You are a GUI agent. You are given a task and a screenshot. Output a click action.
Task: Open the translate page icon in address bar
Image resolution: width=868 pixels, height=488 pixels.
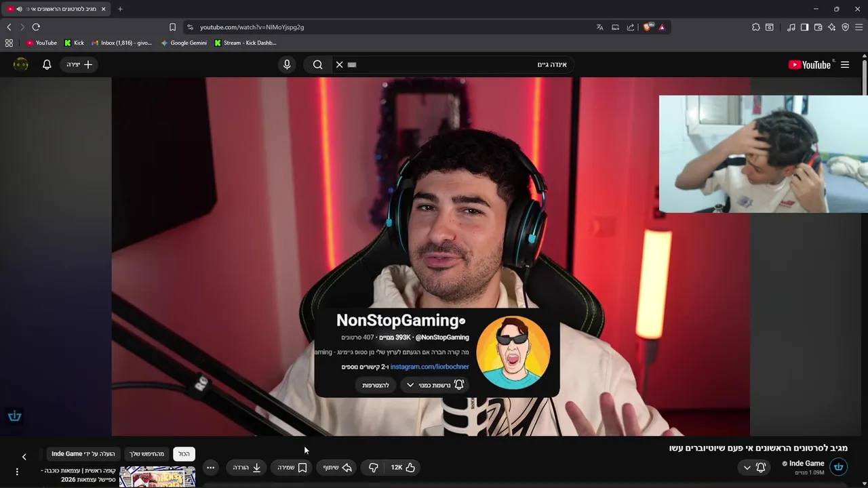599,27
